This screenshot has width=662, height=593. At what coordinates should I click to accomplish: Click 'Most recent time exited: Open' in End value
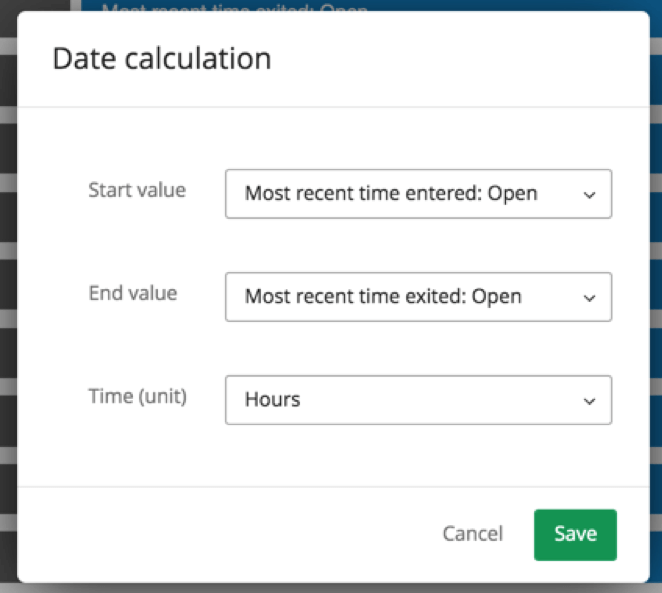click(383, 297)
